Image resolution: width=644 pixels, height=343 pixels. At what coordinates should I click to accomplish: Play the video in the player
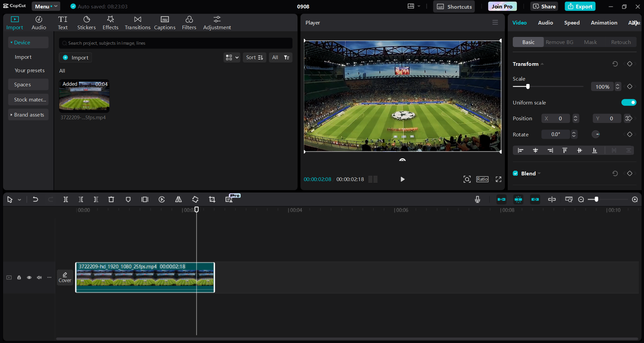[402, 179]
